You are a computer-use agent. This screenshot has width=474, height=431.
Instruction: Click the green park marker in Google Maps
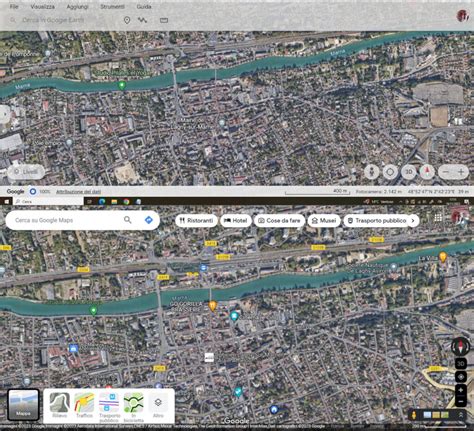tap(94, 311)
